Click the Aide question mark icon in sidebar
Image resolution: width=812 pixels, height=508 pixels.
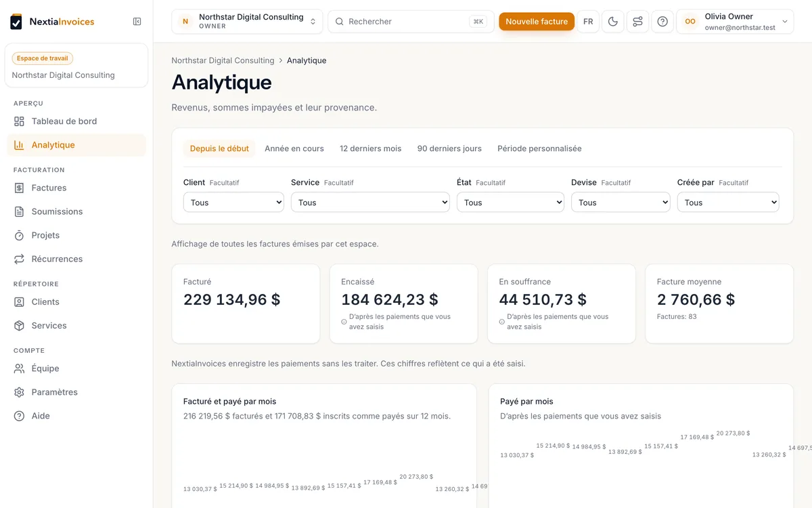click(19, 416)
